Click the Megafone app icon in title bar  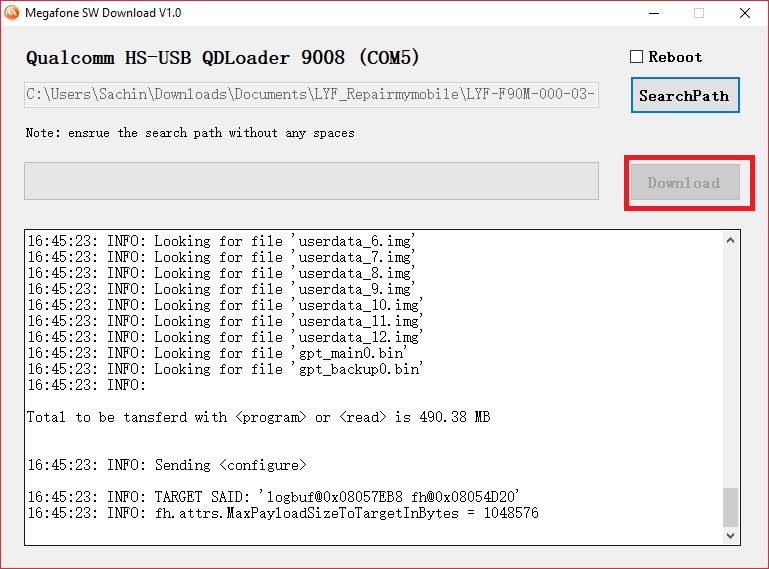[x=11, y=13]
